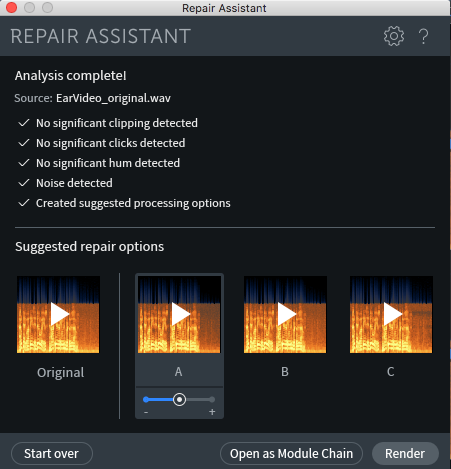Play the Original audio preview
The width and height of the screenshot is (451, 469).
58,314
